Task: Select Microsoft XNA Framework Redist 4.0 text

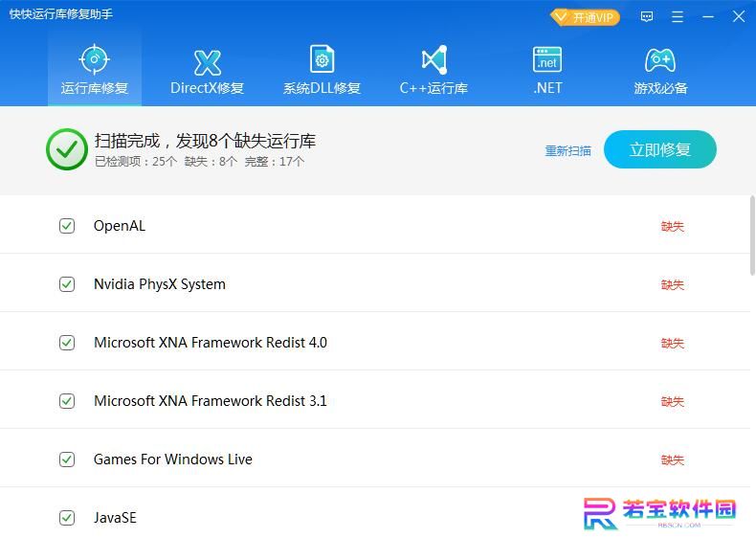Action: click(x=211, y=343)
